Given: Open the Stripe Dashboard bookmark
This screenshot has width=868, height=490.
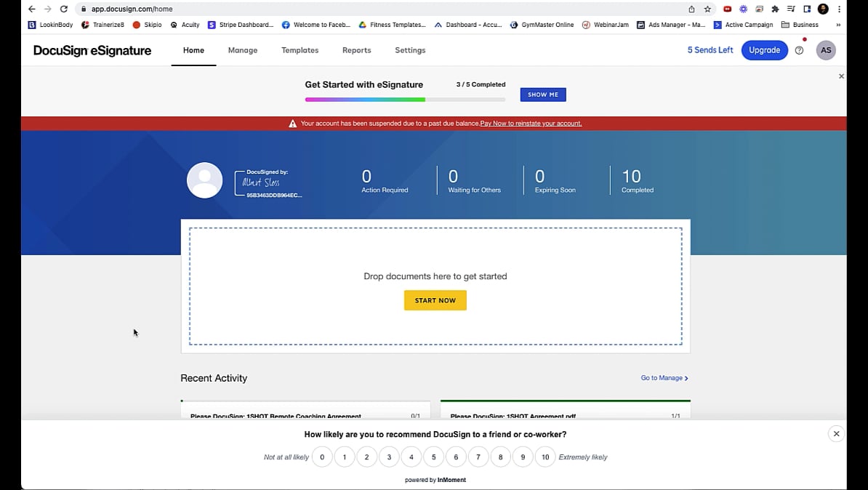Looking at the screenshot, I should pos(240,25).
